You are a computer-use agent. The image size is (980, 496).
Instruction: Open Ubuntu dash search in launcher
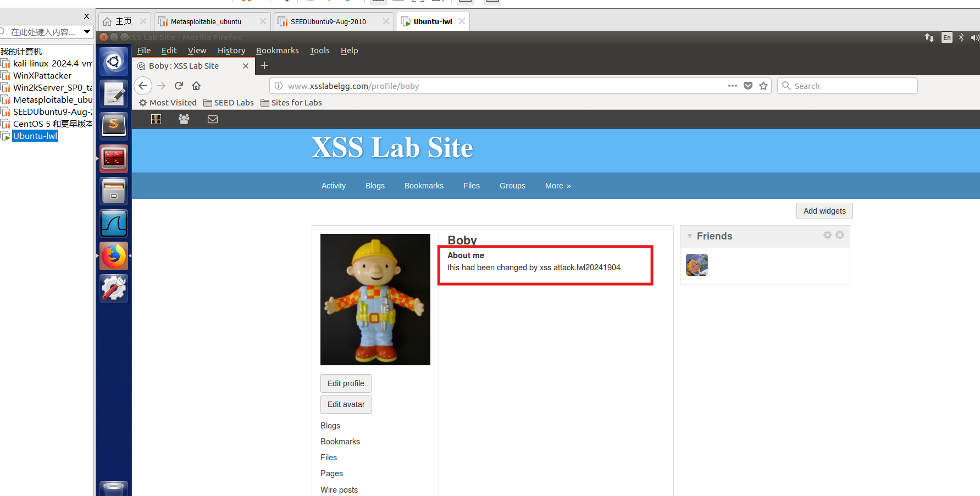coord(114,62)
